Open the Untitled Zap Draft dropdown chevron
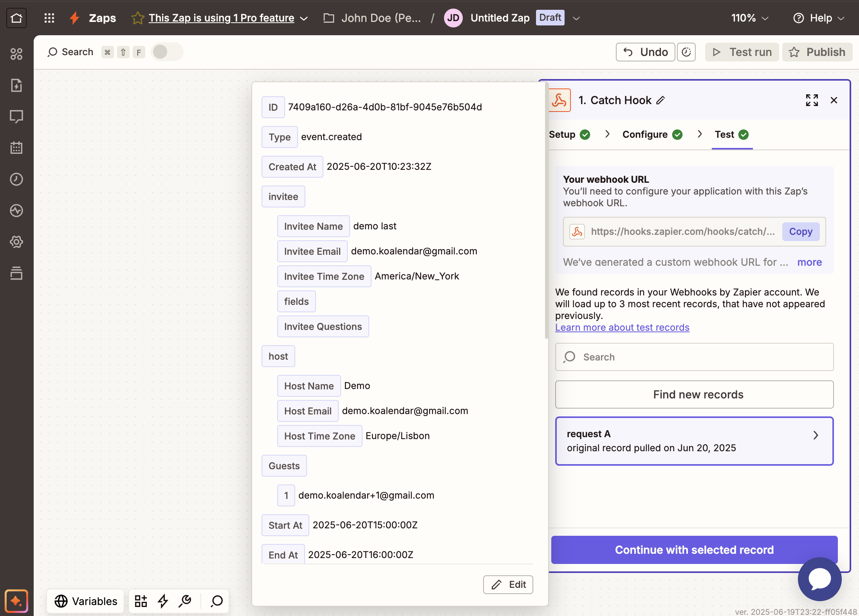The height and width of the screenshot is (616, 859). point(576,18)
